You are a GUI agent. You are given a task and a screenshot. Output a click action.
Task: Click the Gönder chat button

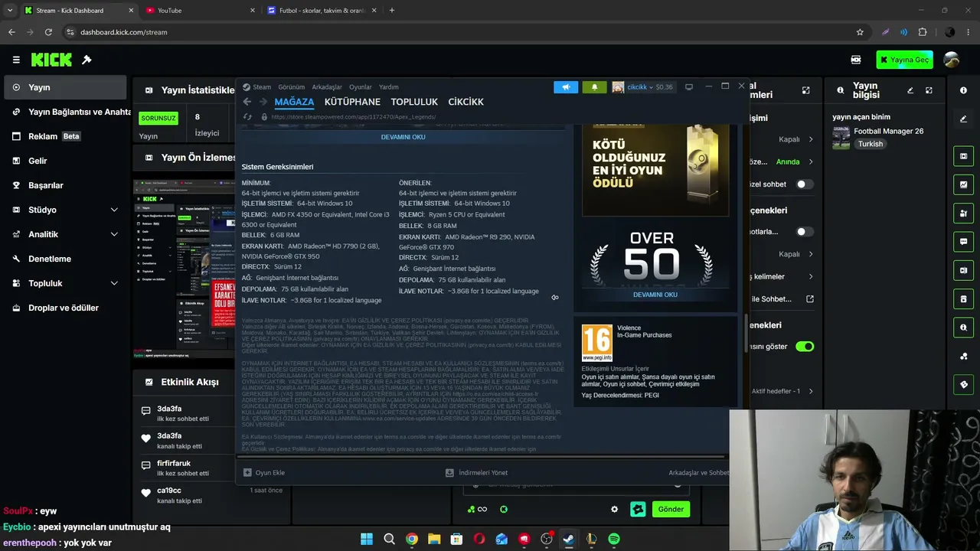click(671, 509)
